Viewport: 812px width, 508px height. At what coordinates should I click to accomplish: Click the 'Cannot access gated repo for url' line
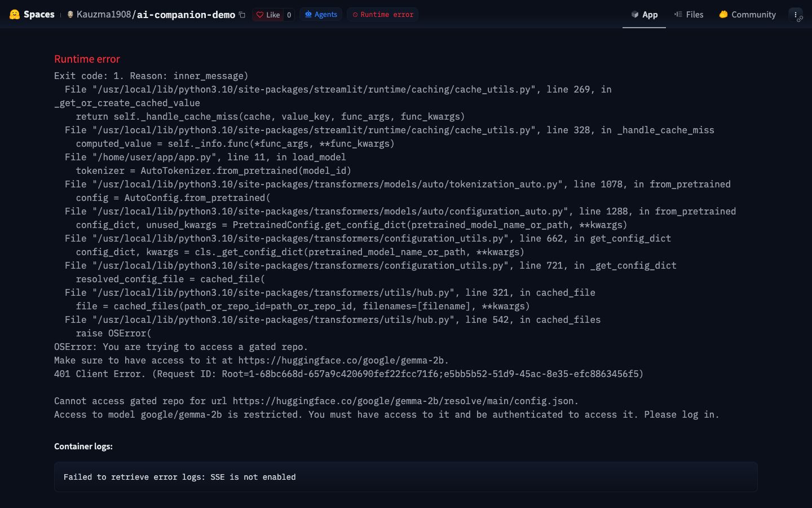point(316,401)
